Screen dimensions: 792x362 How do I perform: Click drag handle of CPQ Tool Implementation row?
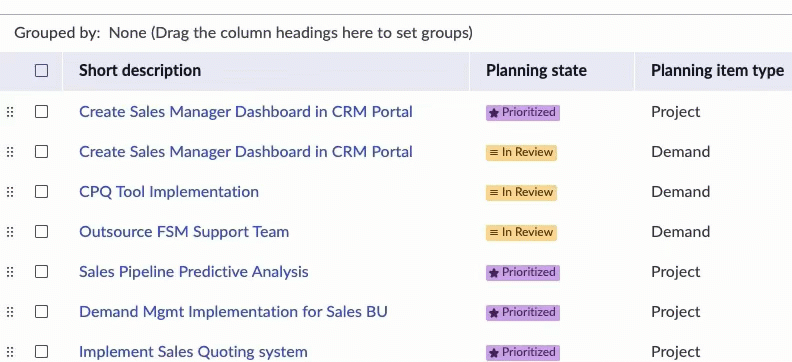(x=10, y=192)
